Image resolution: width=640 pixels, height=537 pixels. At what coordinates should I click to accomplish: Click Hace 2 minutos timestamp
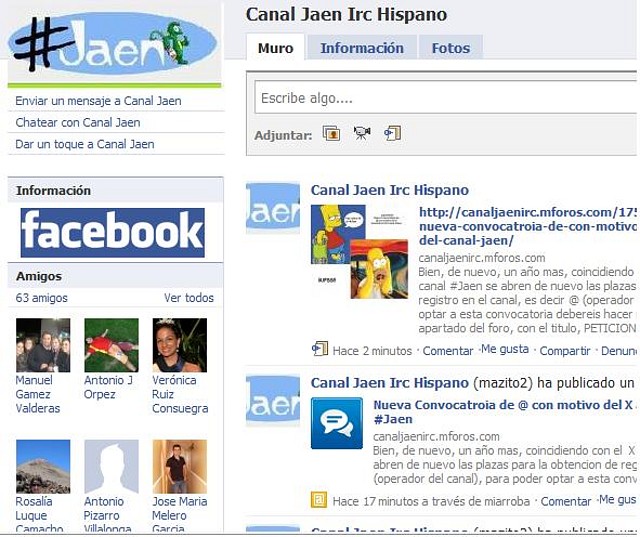click(372, 351)
